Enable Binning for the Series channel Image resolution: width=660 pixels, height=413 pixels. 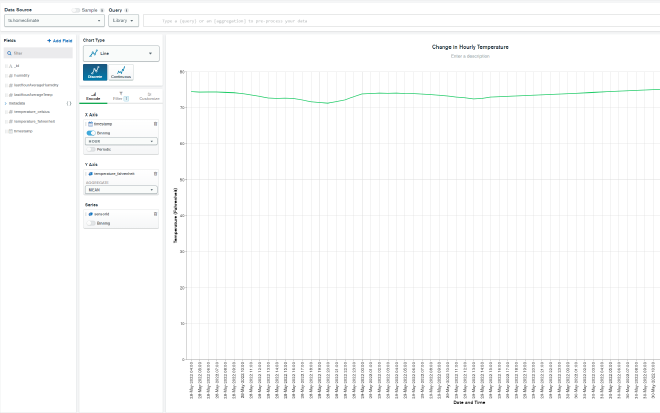point(91,223)
